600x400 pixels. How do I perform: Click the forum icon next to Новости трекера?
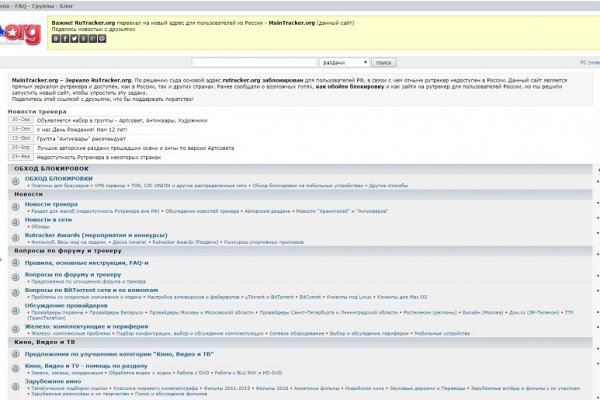(14, 206)
